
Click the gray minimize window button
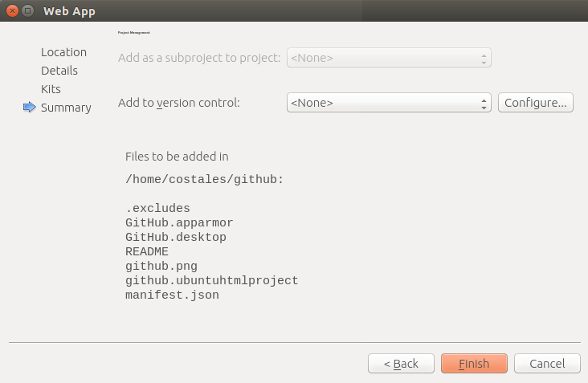click(x=27, y=10)
